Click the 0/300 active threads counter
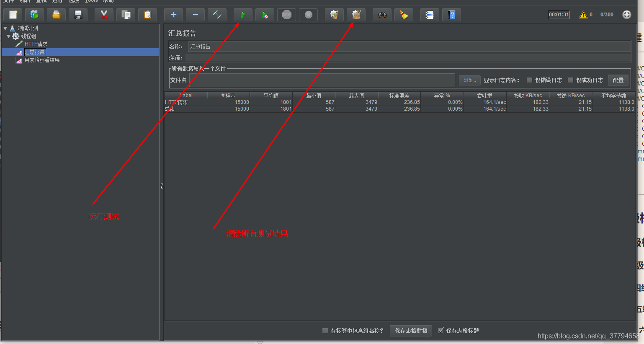This screenshot has width=644, height=344. point(607,15)
